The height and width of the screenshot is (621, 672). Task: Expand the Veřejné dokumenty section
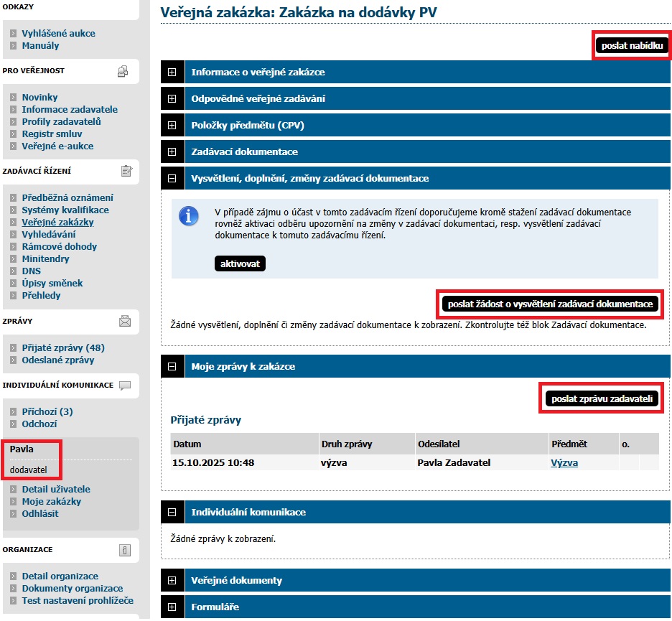click(172, 581)
